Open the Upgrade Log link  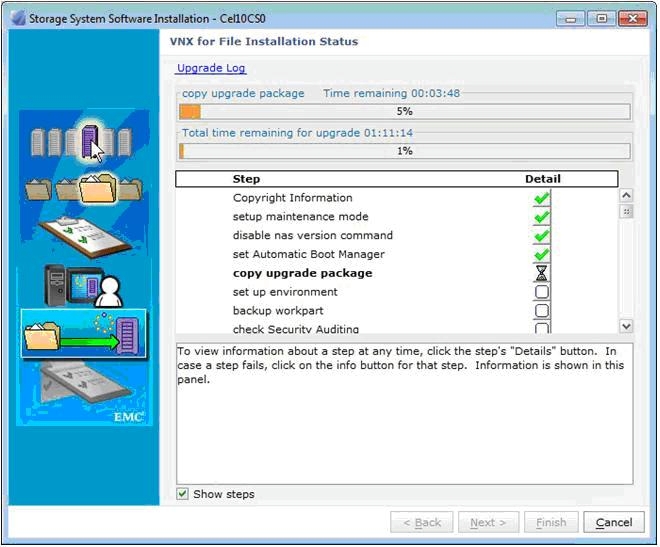click(x=211, y=68)
